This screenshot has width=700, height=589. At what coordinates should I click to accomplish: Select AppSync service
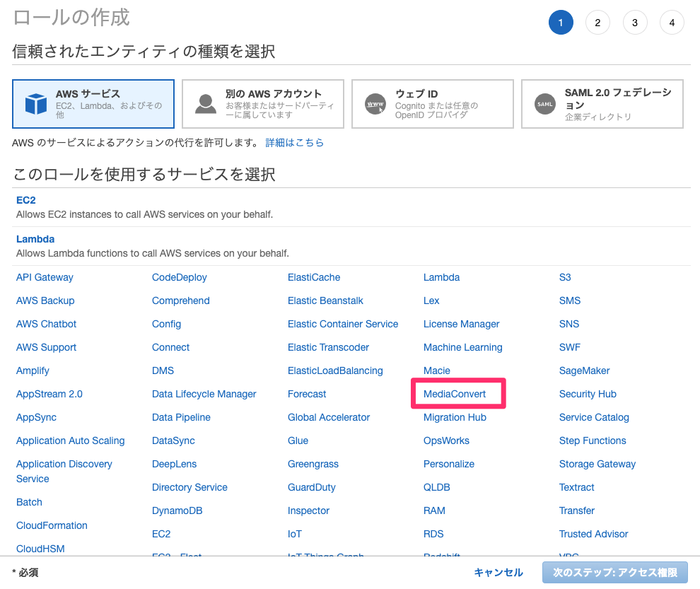click(36, 417)
